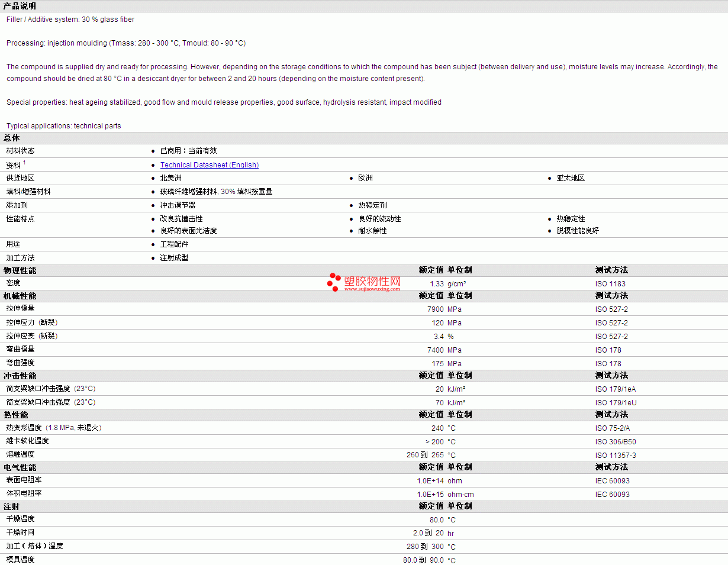Click the 产品说明 section header
This screenshot has width=728, height=565.
tap(20, 6)
